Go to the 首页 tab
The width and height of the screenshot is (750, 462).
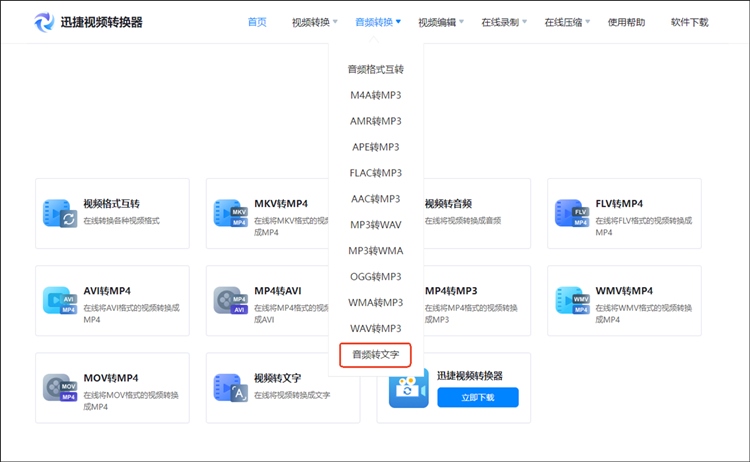pyautogui.click(x=257, y=22)
